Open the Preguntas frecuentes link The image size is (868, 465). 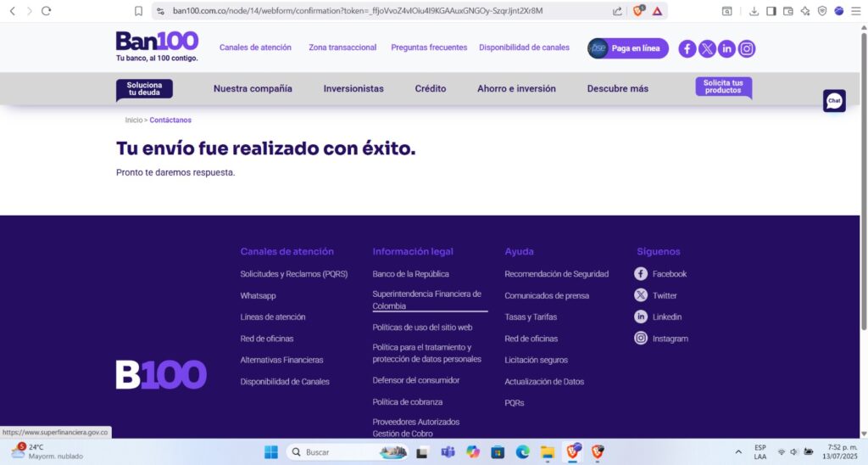point(429,48)
